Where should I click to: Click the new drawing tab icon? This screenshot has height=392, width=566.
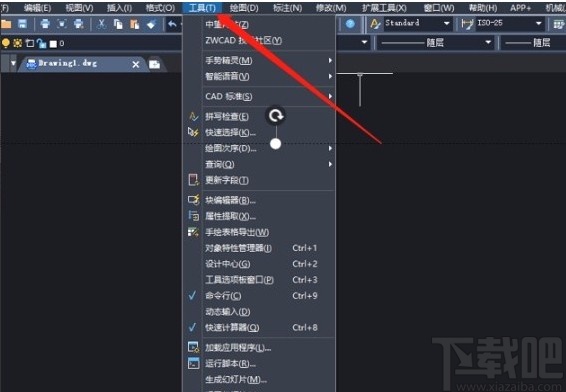tap(154, 64)
